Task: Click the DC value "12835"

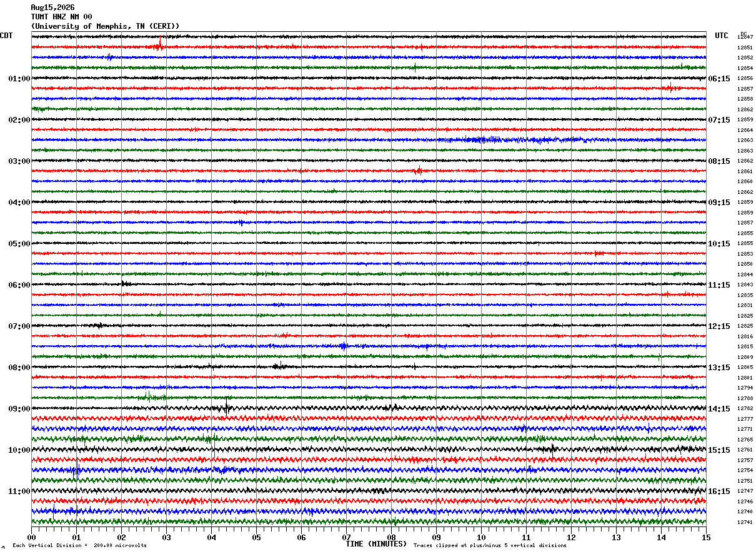Action: point(745,295)
